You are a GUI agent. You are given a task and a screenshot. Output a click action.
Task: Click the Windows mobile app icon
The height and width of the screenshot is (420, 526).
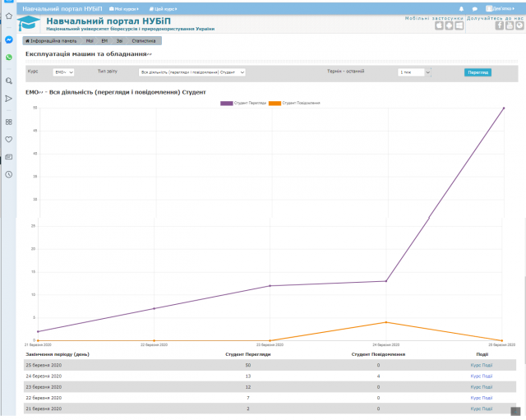459,25
